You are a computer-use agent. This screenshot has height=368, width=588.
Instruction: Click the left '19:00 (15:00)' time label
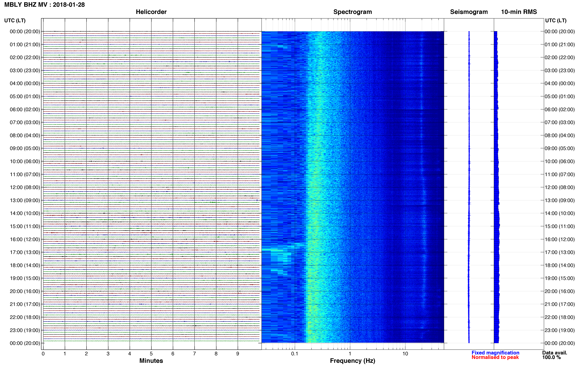(x=25, y=278)
